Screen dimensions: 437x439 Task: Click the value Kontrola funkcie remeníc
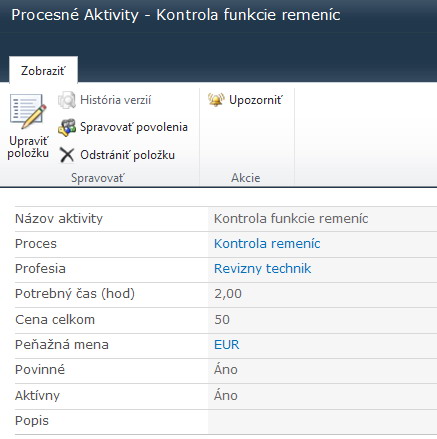[x=291, y=219]
